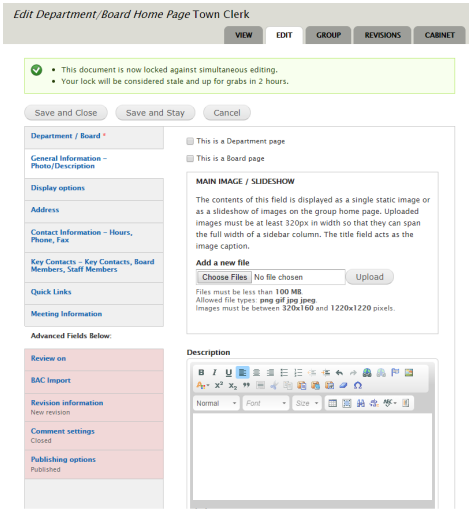Insert a horizontal line
The height and width of the screenshot is (516, 471).
260,385
